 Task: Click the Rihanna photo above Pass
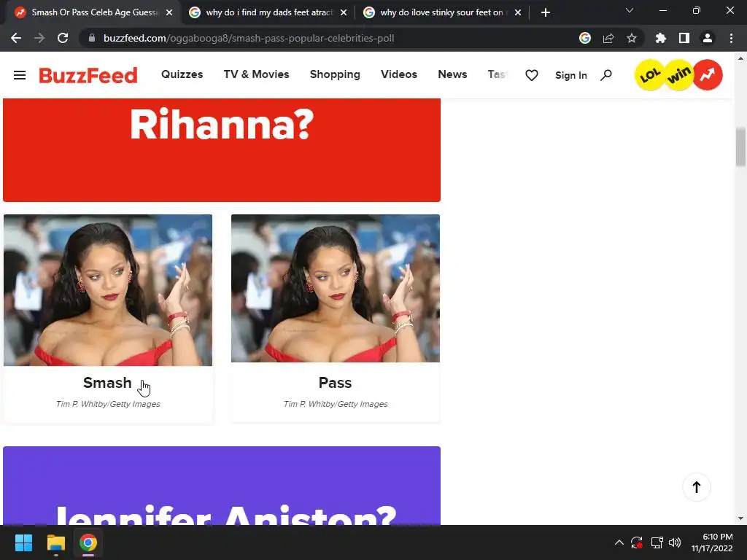point(336,288)
